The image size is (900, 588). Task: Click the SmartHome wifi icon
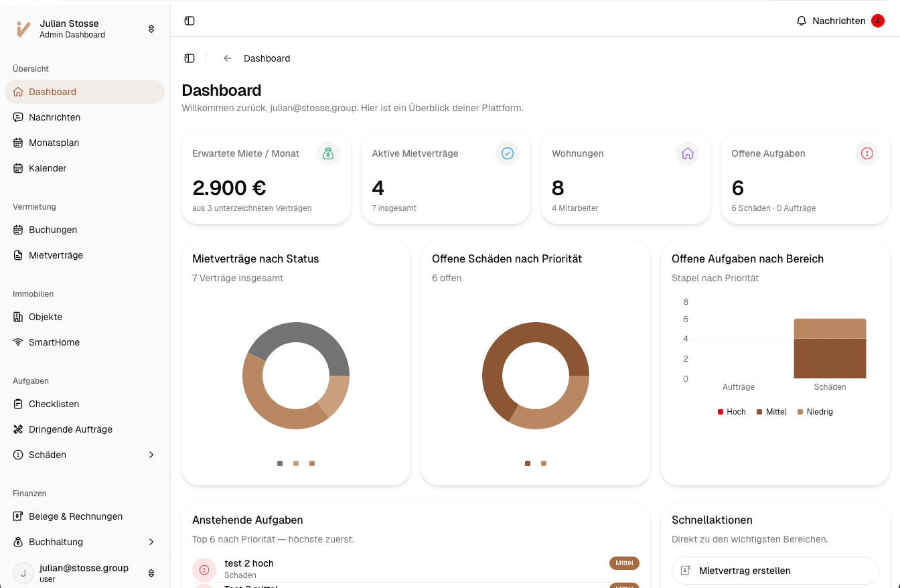click(x=18, y=342)
